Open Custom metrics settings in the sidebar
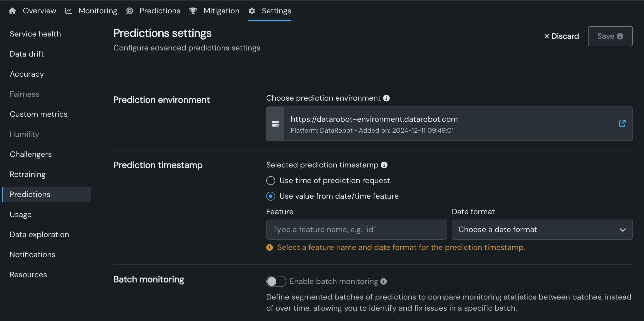The width and height of the screenshot is (644, 321). pyautogui.click(x=38, y=114)
